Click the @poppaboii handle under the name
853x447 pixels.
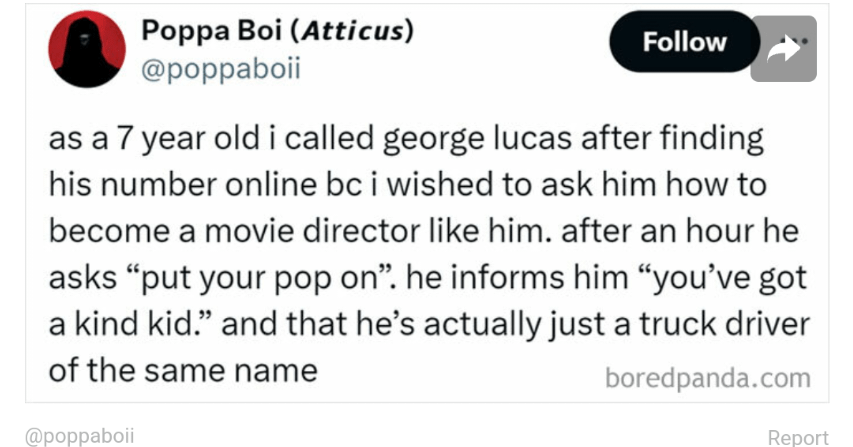click(222, 69)
